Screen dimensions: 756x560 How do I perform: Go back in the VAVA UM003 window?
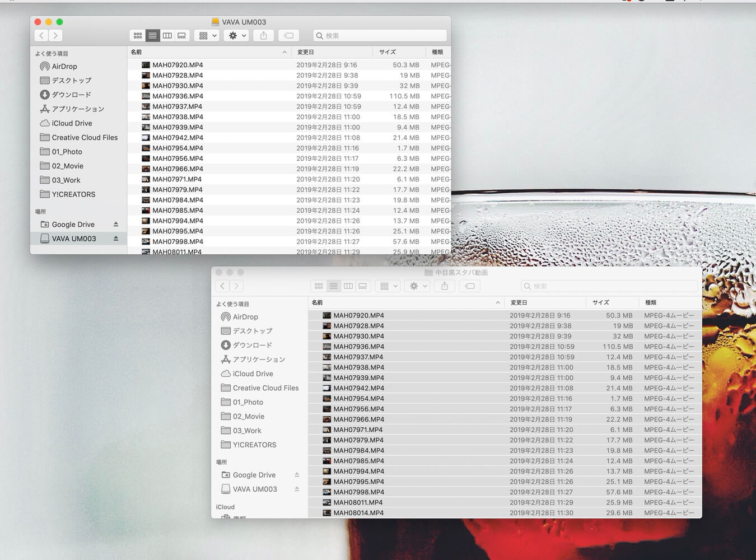click(x=41, y=36)
